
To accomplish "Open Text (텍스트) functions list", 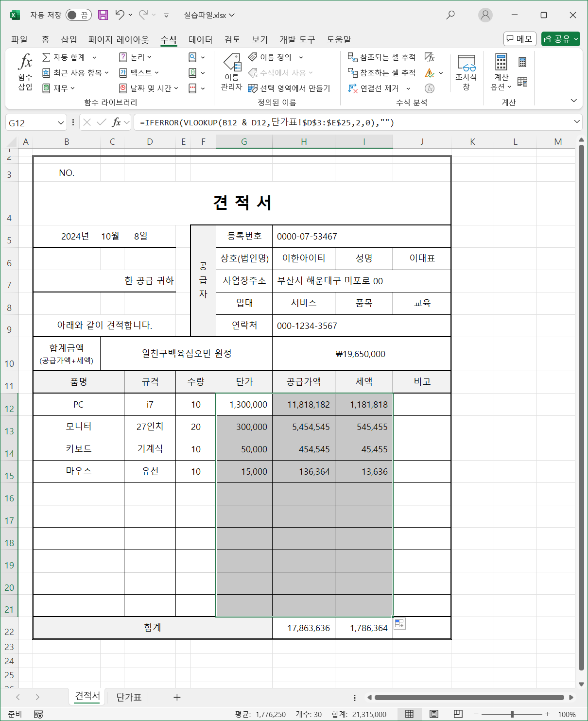I will pyautogui.click(x=139, y=73).
